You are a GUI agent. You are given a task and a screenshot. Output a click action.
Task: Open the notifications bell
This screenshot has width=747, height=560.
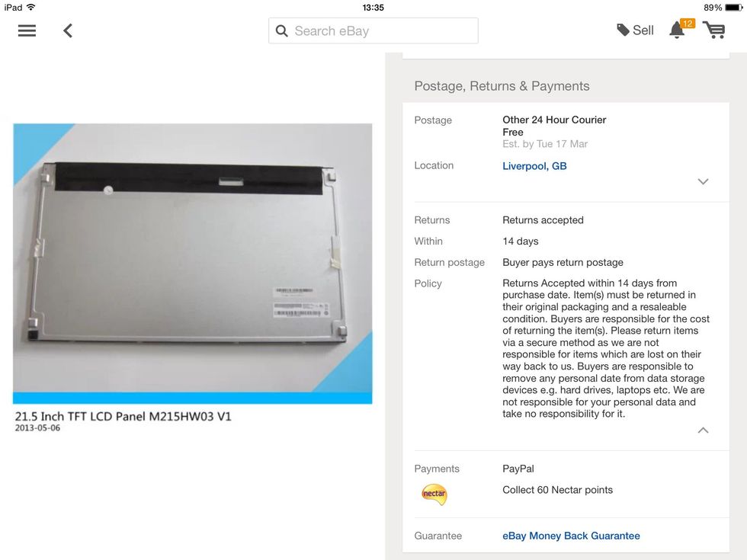pyautogui.click(x=677, y=30)
